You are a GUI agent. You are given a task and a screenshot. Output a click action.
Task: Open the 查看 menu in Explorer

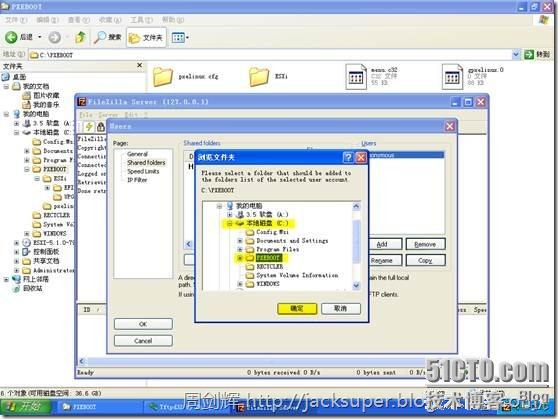pos(79,20)
